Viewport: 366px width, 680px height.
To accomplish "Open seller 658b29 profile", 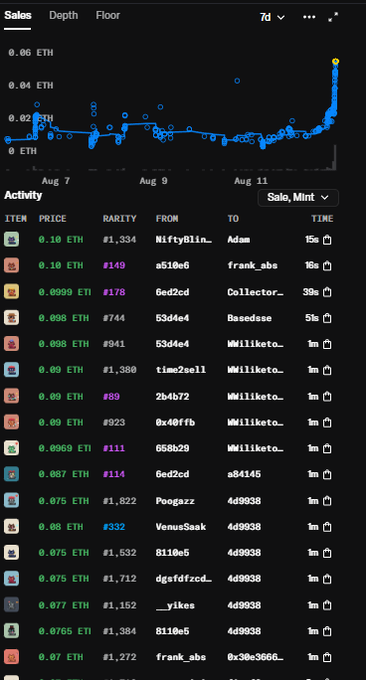I will pyautogui.click(x=172, y=448).
